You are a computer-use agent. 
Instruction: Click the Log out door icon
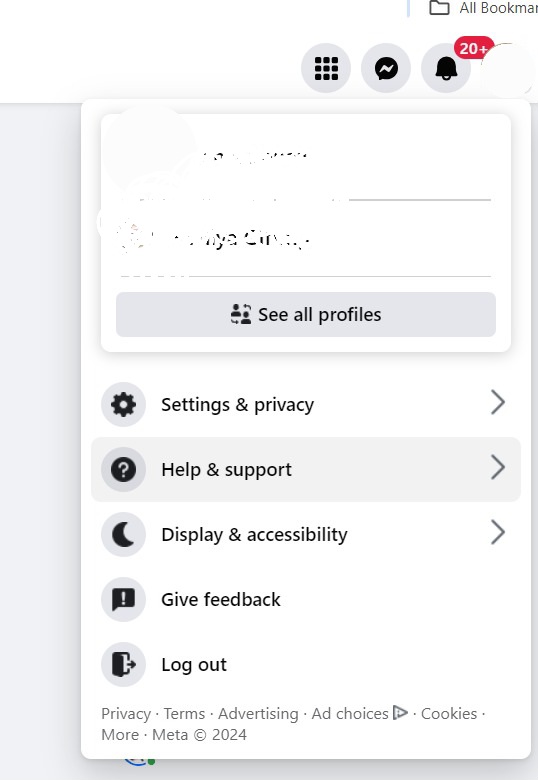point(123,665)
